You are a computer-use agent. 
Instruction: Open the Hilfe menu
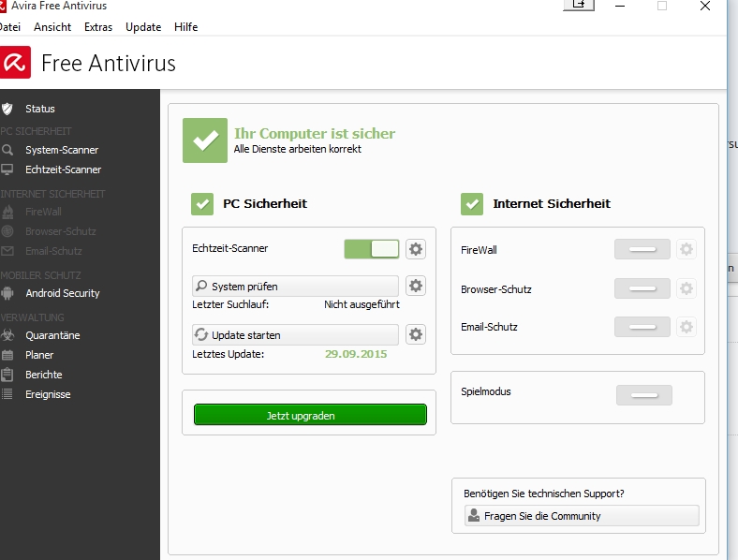pyautogui.click(x=186, y=27)
